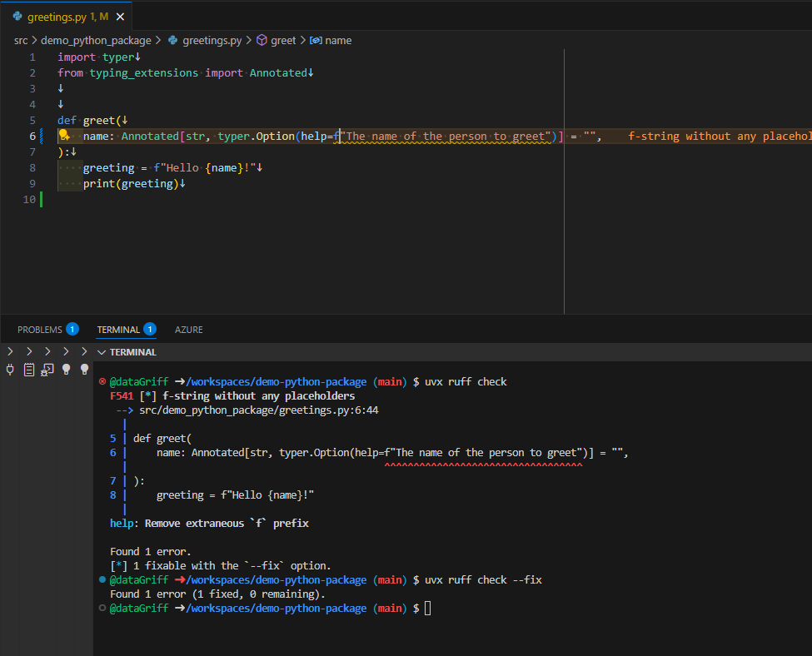Expand the chevron above the plug icon
The height and width of the screenshot is (656, 812).
pyautogui.click(x=10, y=351)
